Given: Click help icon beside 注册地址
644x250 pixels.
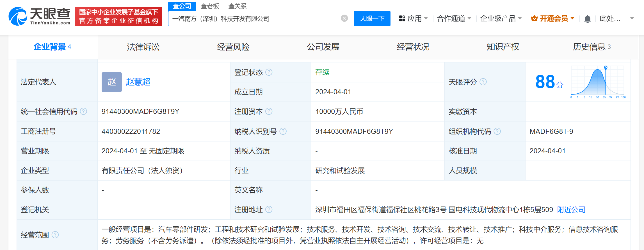Looking at the screenshot, I should [x=269, y=210].
